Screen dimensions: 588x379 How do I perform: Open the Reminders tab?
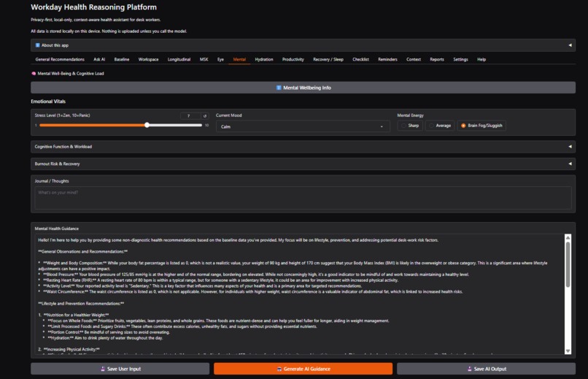pyautogui.click(x=387, y=59)
